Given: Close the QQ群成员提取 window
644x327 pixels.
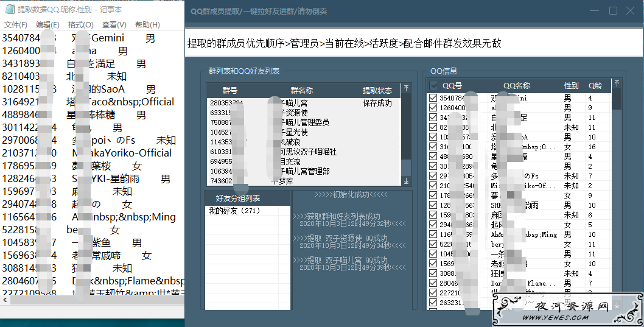Looking at the screenshot, I should pyautogui.click(x=631, y=11).
